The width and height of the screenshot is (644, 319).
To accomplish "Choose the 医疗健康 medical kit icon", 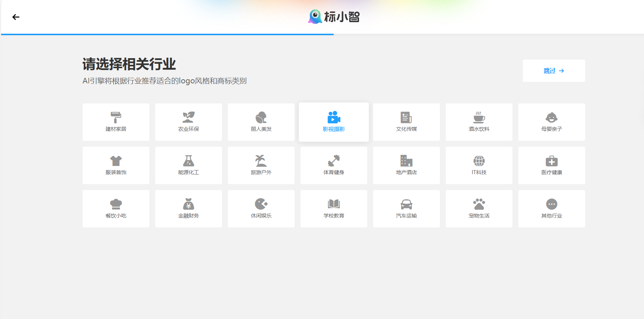I will point(551,161).
